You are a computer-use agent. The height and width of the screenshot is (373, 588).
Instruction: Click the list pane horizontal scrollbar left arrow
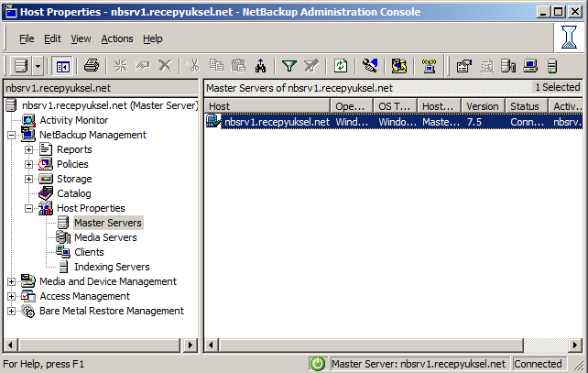[212, 345]
